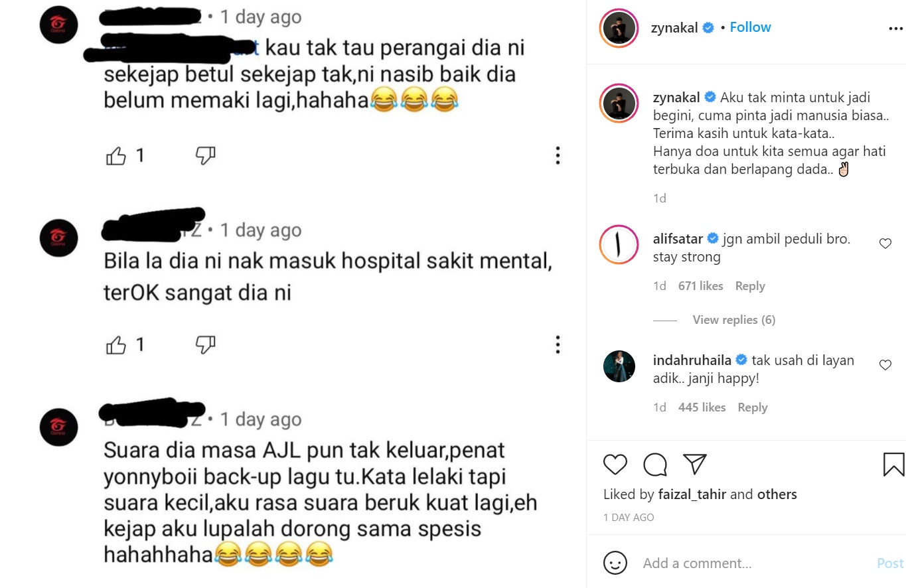
Task: Expand View replies (6)
Action: pos(733,320)
